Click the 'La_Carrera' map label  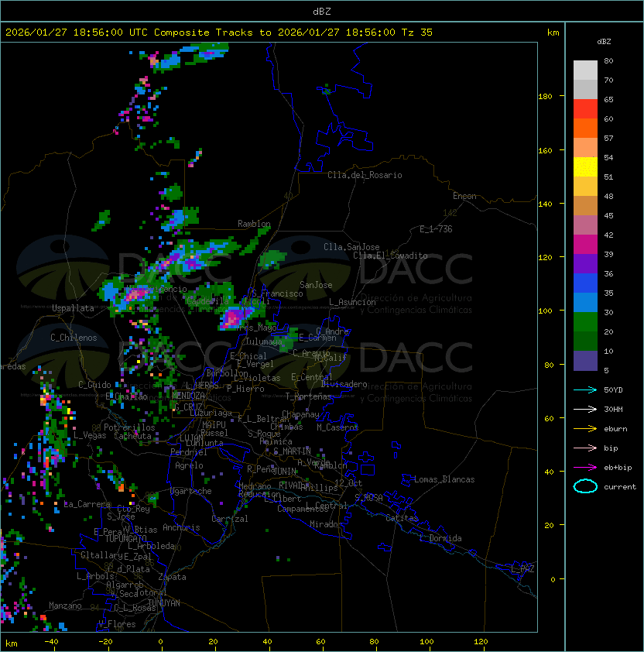(x=87, y=504)
